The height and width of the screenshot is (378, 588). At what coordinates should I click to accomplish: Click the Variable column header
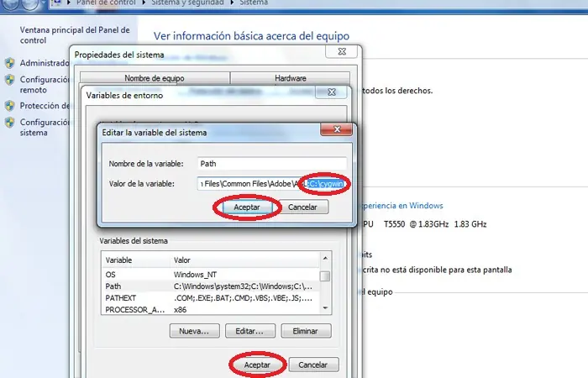point(136,260)
